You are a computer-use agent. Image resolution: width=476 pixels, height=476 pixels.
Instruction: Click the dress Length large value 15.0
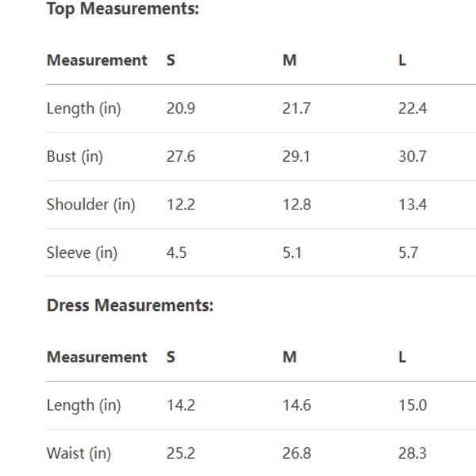(x=412, y=405)
